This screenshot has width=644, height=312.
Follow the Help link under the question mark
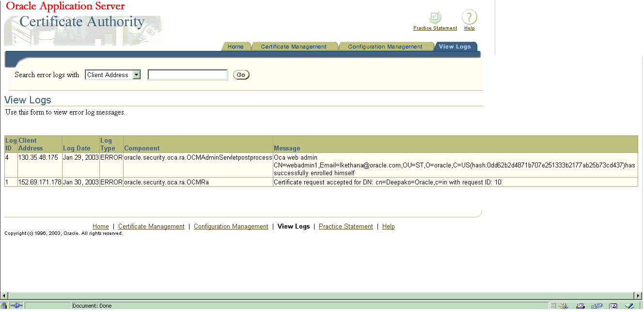pyautogui.click(x=470, y=28)
